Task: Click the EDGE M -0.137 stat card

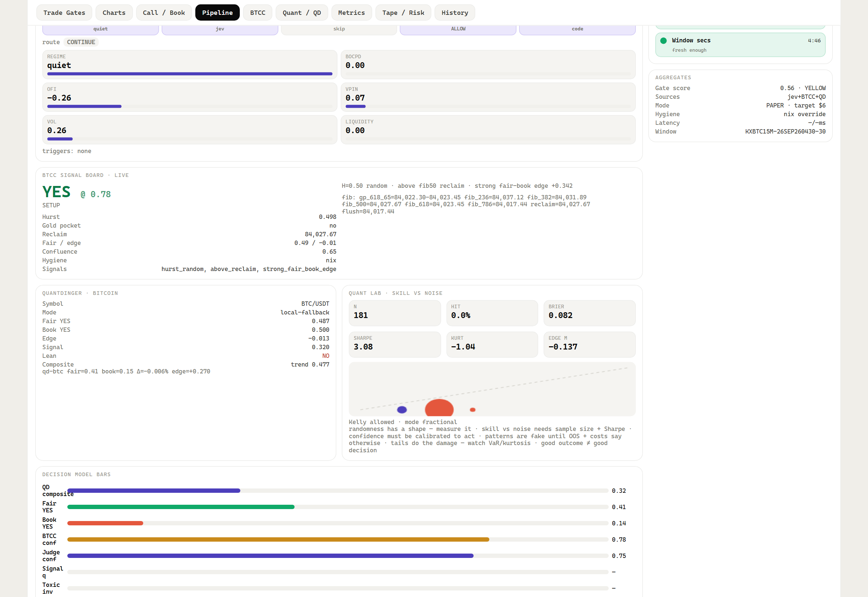Action: pyautogui.click(x=590, y=344)
